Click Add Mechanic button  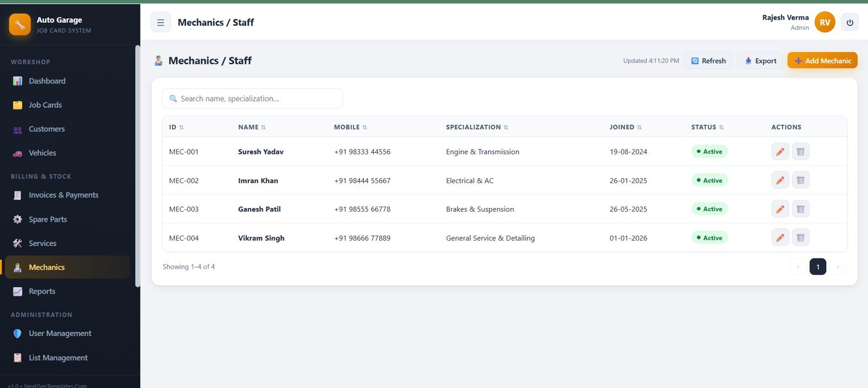pyautogui.click(x=822, y=61)
